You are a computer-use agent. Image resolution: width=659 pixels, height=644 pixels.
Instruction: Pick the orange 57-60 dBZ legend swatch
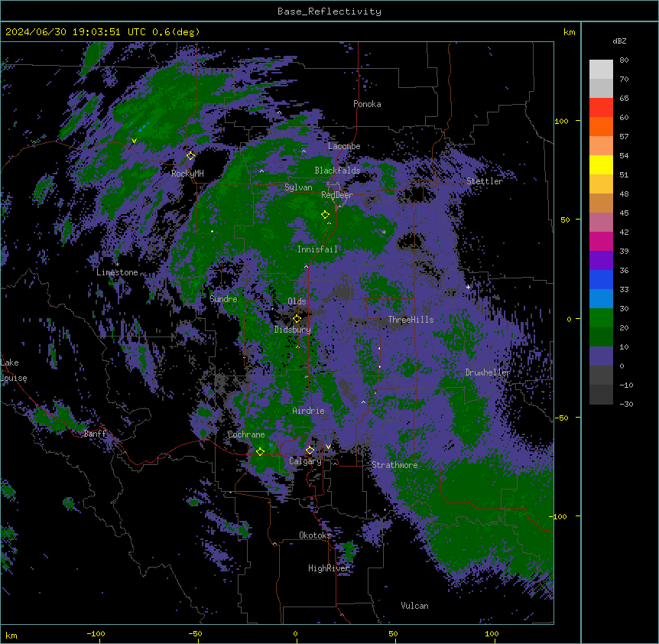(601, 126)
